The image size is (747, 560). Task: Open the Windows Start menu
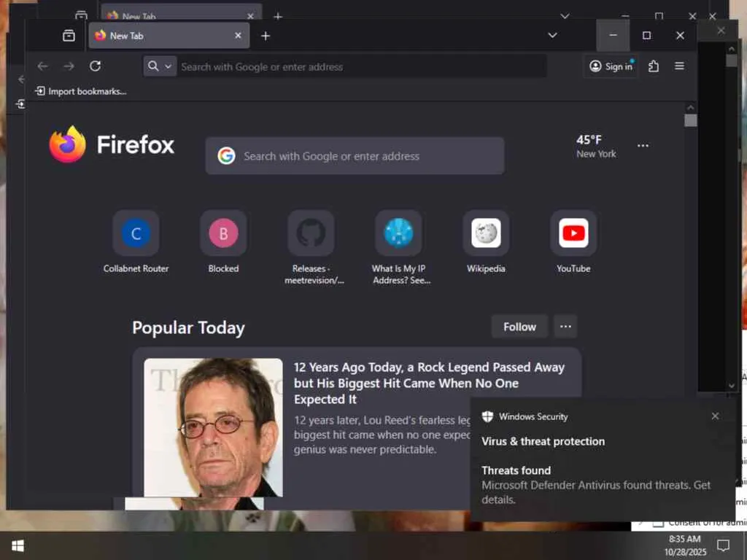pos(18,545)
